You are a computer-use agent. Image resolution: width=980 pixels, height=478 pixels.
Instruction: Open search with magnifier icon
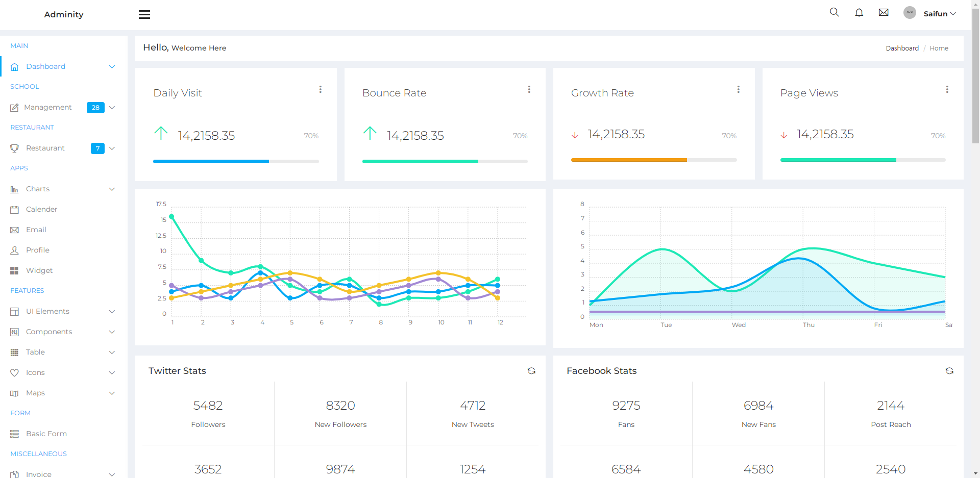[834, 12]
